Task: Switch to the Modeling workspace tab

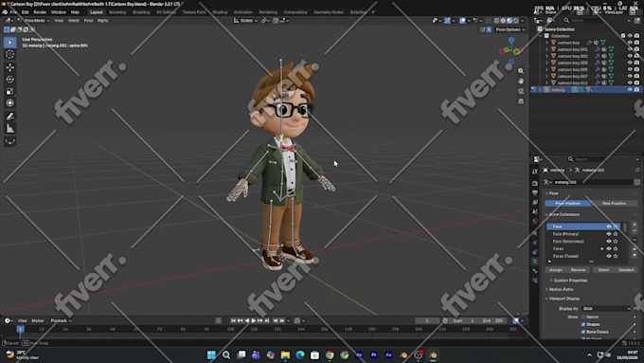Action: click(117, 12)
